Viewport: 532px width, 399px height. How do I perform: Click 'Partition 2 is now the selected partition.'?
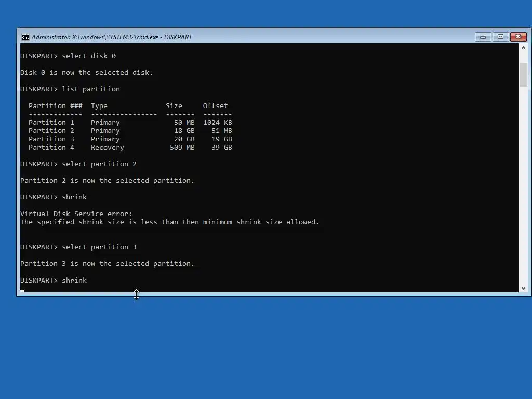[x=107, y=180]
